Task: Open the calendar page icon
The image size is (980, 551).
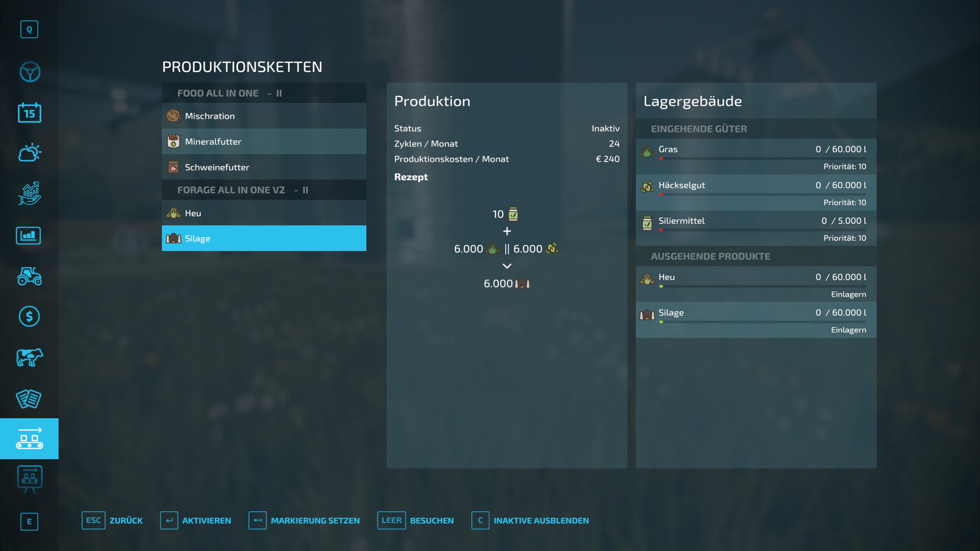Action: point(30,113)
